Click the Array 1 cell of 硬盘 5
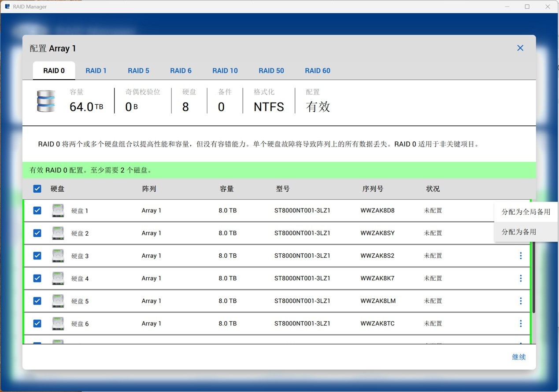This screenshot has height=392, width=559. 151,301
